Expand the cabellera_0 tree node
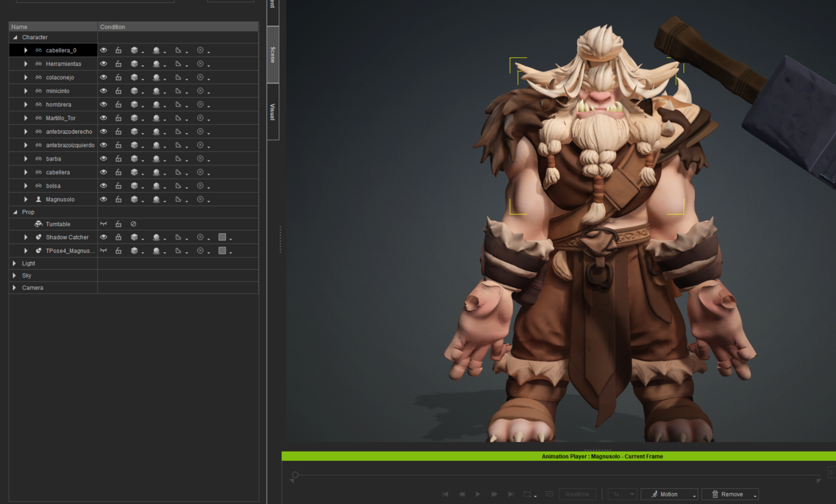The height and width of the screenshot is (504, 836). (26, 50)
